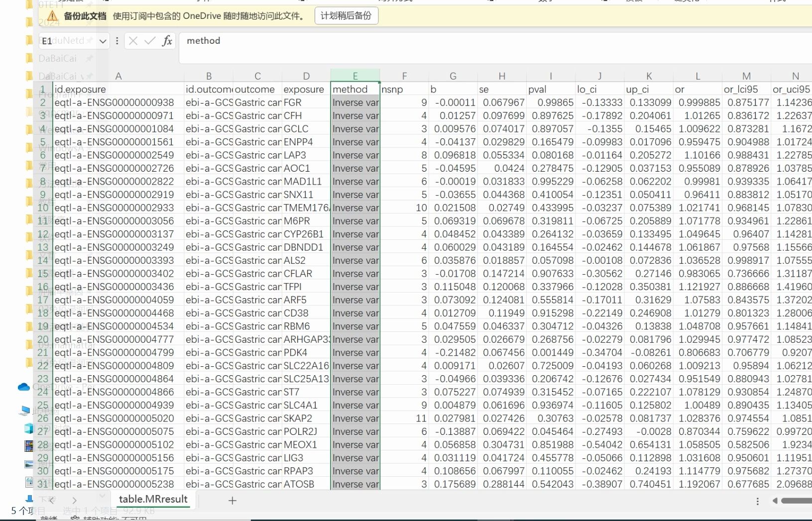Select cell eqtl-a-ENSG00000000938
The height and width of the screenshot is (521, 812).
(x=118, y=103)
